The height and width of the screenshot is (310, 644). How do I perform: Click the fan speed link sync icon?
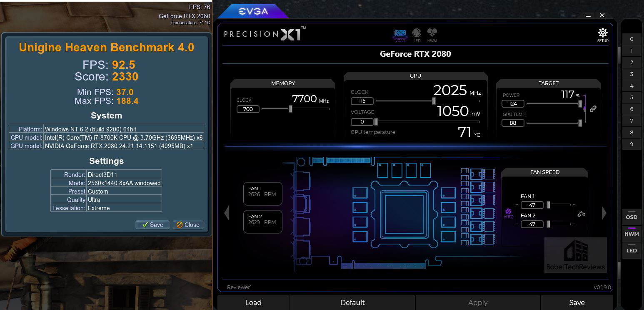pyautogui.click(x=582, y=214)
